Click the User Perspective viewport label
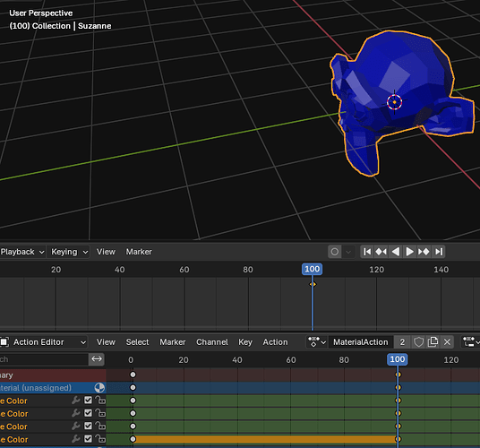 (41, 13)
